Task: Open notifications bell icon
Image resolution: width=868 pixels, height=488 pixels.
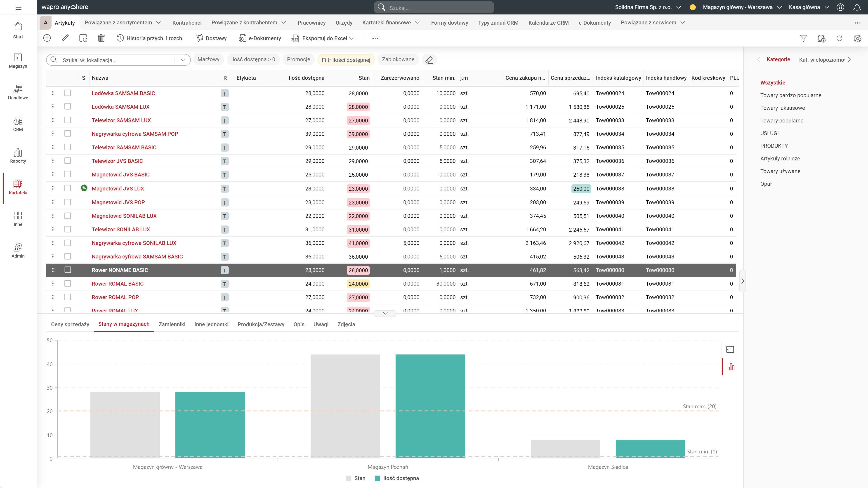Action: click(857, 7)
